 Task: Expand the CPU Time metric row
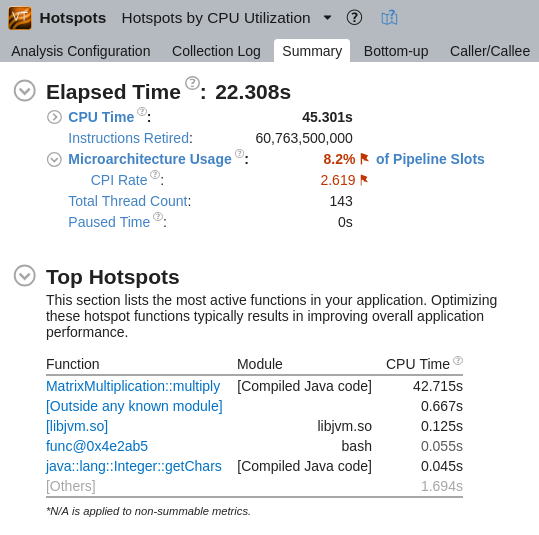coord(54,117)
